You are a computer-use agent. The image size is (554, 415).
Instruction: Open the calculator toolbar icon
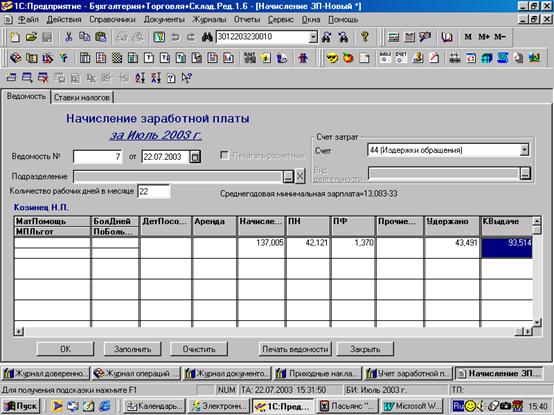click(x=394, y=37)
